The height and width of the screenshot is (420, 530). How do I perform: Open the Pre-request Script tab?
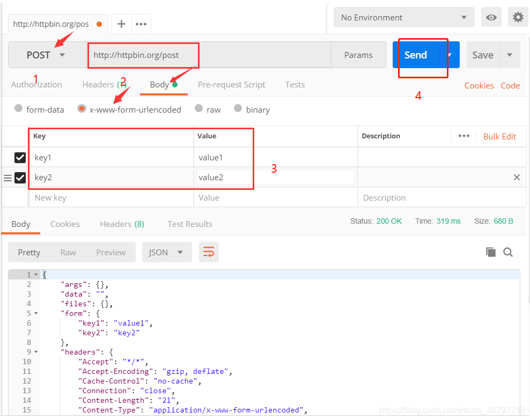(x=232, y=84)
